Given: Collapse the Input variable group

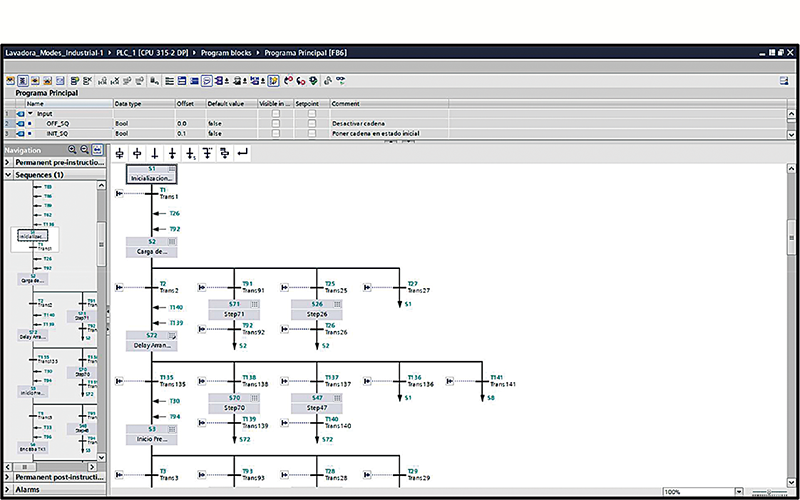Looking at the screenshot, I should (29, 113).
